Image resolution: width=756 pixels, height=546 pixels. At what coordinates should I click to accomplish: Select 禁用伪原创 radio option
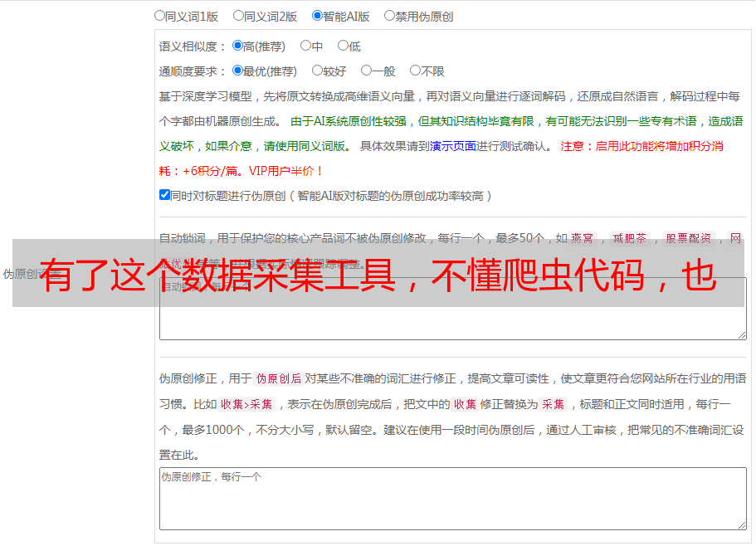click(x=389, y=16)
